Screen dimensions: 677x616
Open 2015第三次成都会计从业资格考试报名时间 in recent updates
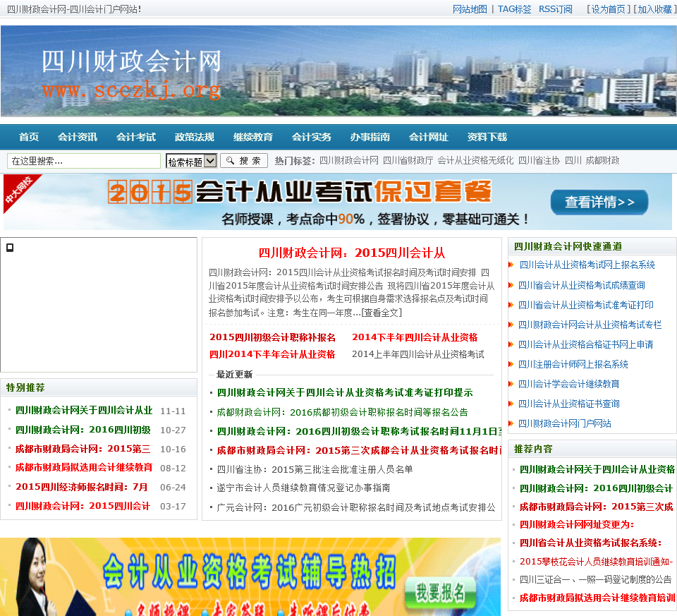pyautogui.click(x=359, y=451)
